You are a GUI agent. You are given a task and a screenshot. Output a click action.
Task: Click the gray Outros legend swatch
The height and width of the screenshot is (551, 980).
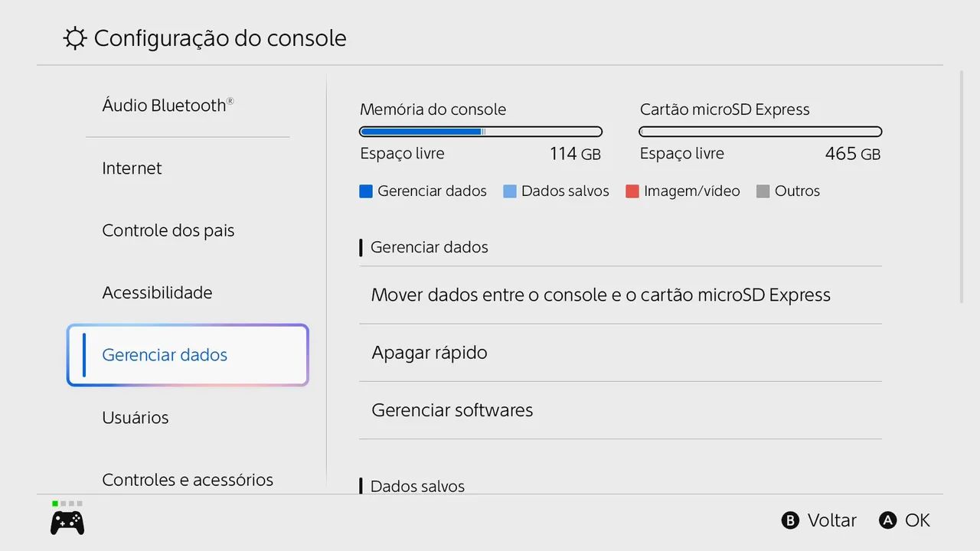click(x=763, y=191)
